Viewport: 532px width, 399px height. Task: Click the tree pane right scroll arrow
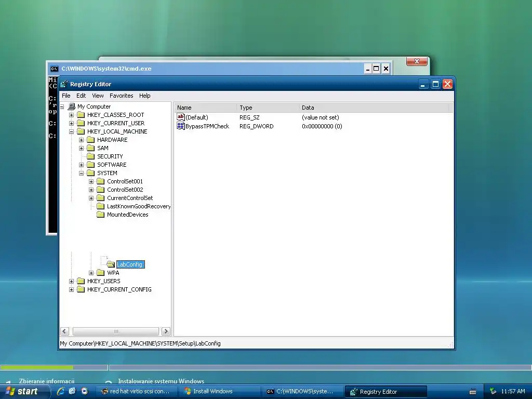(166, 331)
